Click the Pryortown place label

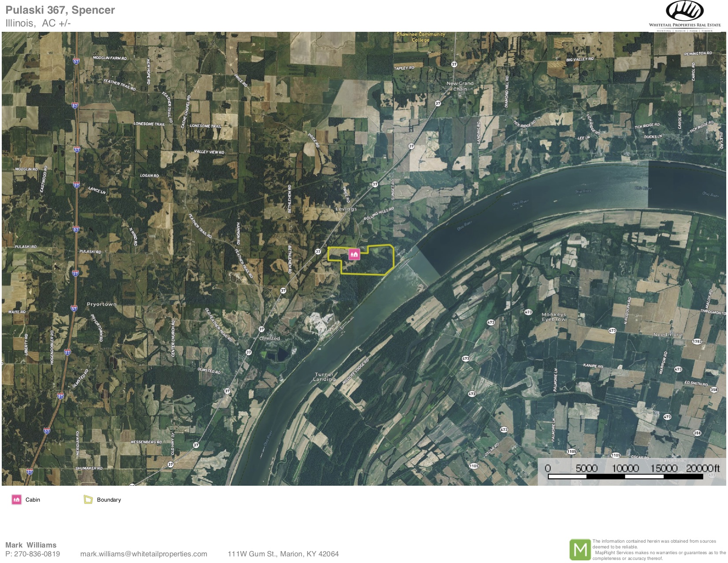pyautogui.click(x=101, y=304)
